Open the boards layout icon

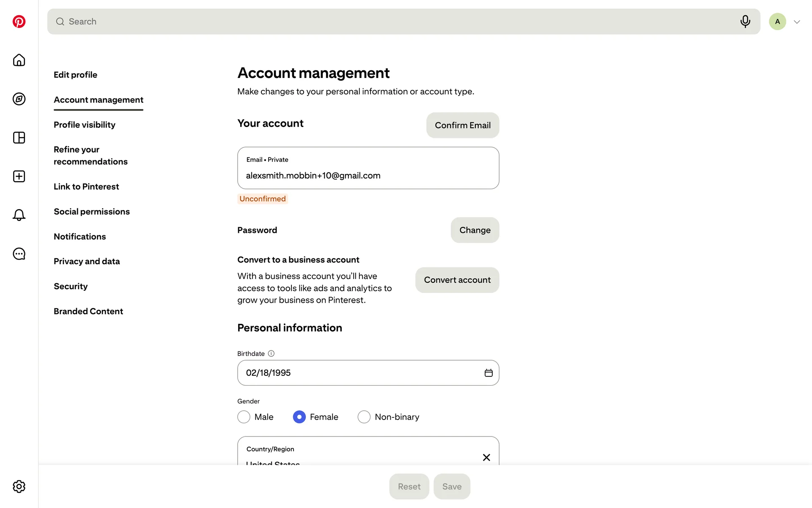tap(19, 138)
